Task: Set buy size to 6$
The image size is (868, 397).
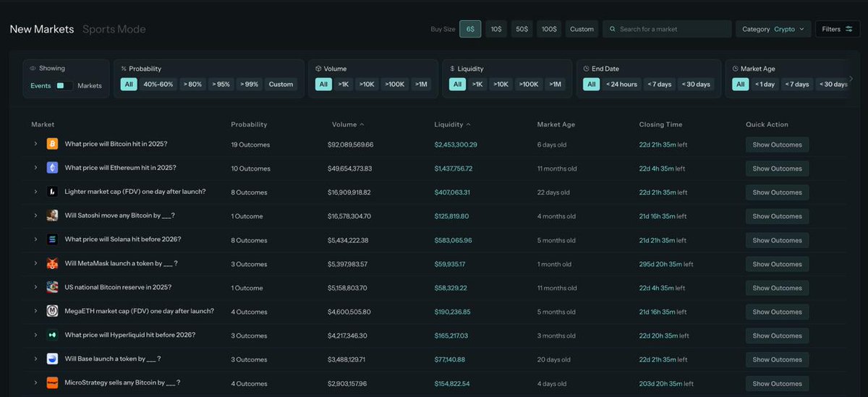Action: (470, 29)
